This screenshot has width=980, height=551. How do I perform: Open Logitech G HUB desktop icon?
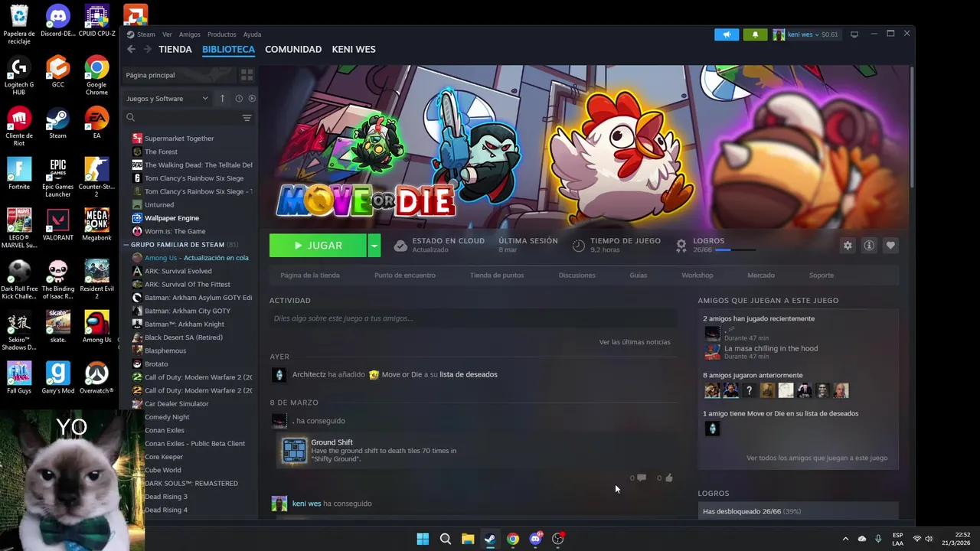coord(19,75)
